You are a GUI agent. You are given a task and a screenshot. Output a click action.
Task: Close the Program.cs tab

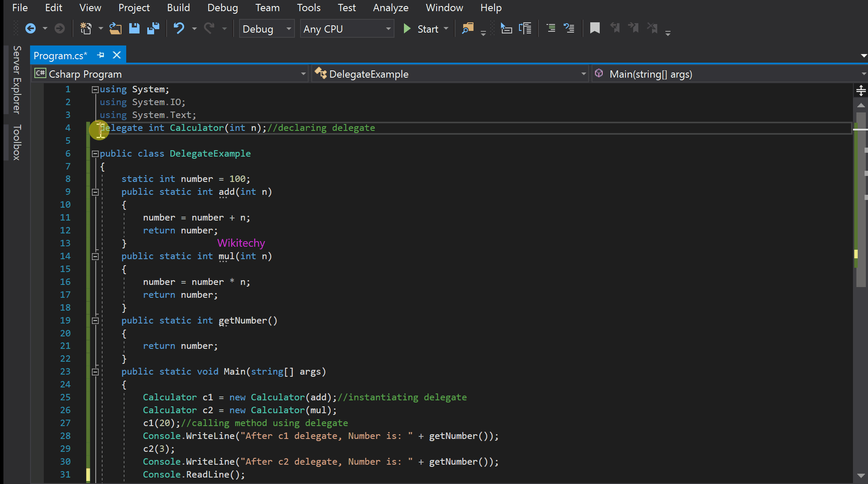(117, 55)
